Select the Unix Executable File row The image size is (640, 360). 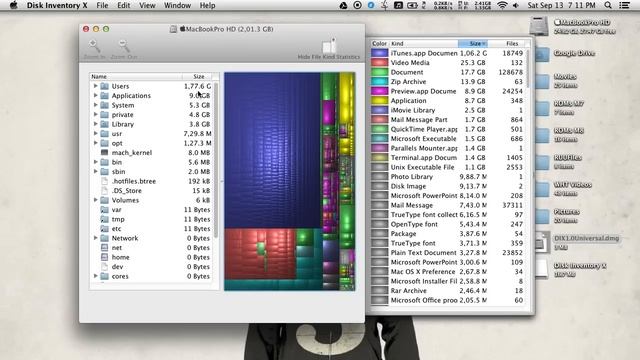pyautogui.click(x=448, y=167)
